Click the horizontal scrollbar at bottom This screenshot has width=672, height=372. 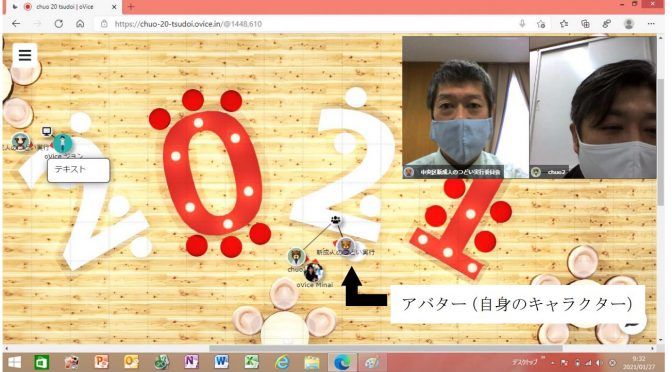tap(386, 348)
